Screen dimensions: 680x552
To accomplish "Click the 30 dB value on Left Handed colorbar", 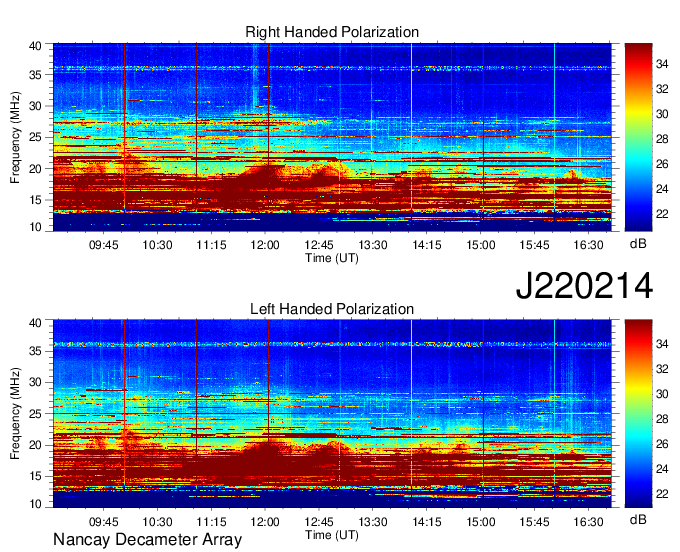I will (x=662, y=394).
